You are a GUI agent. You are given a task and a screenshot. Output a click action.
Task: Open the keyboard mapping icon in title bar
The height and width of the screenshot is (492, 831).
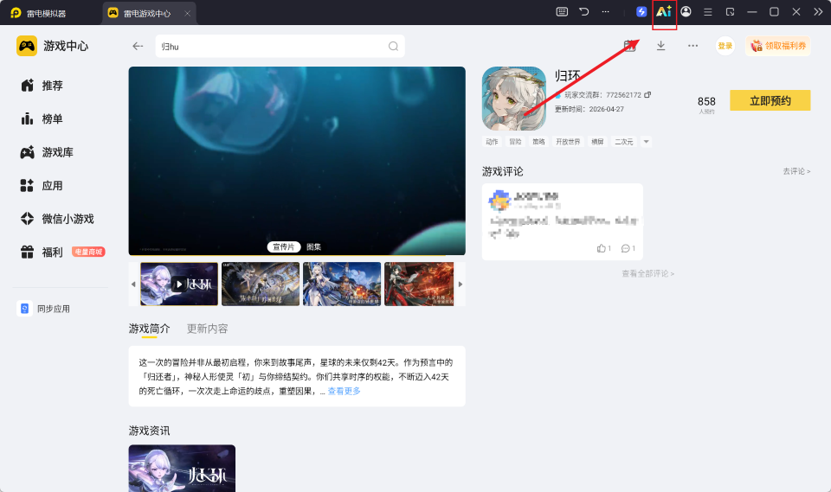[x=562, y=12]
